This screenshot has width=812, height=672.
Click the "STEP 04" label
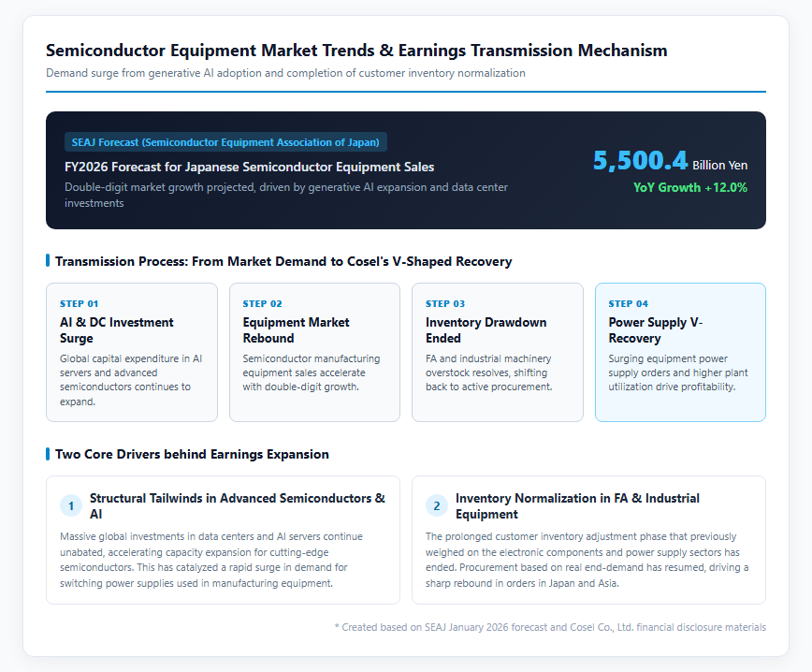pyautogui.click(x=628, y=303)
